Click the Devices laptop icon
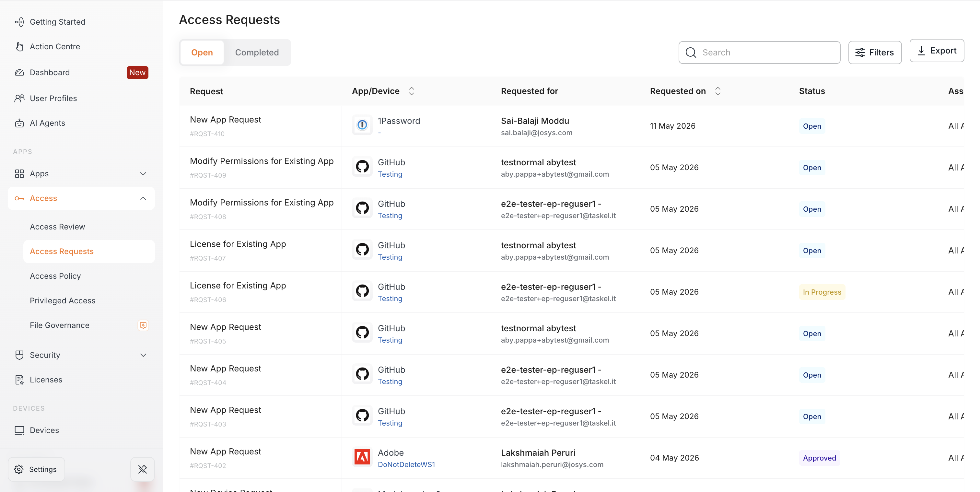The height and width of the screenshot is (492, 980). [x=19, y=430]
